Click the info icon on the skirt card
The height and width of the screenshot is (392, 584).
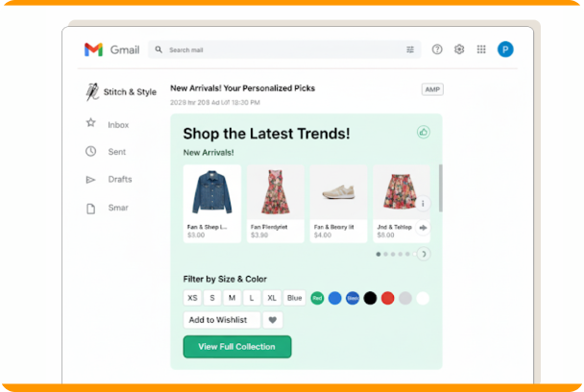point(423,204)
